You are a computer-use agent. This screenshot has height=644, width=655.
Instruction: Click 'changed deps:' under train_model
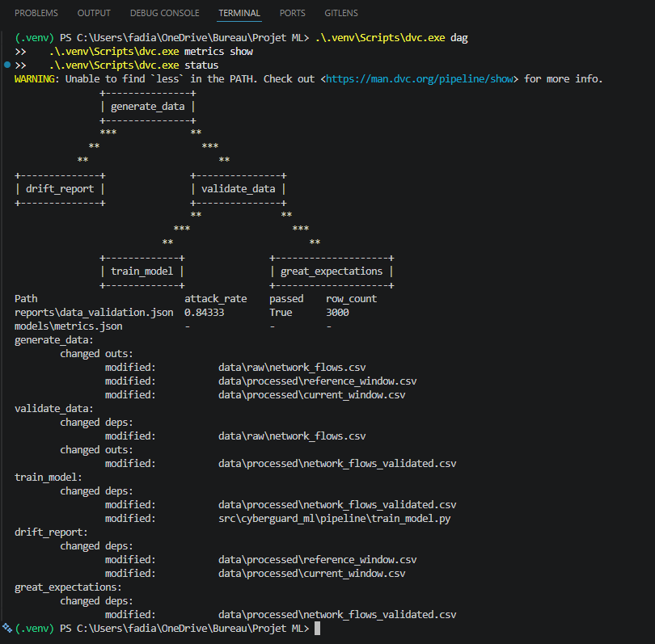click(x=96, y=491)
